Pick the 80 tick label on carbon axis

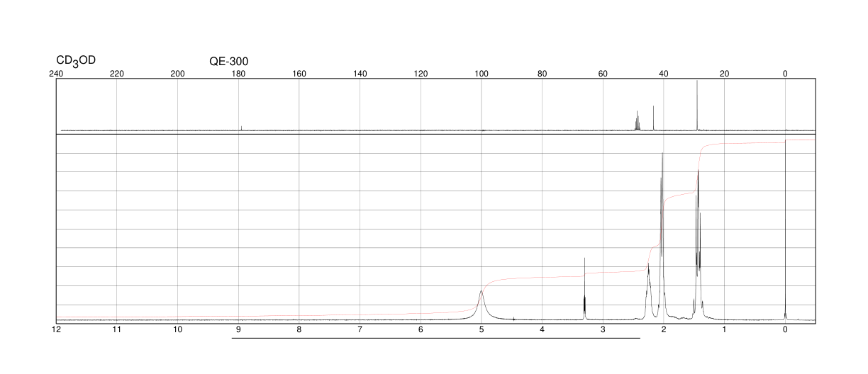542,74
